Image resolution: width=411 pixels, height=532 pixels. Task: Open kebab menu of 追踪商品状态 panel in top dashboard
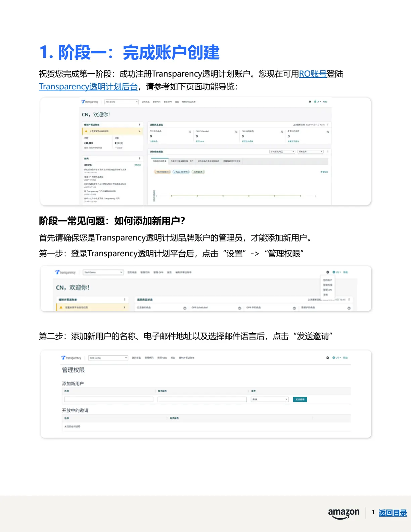[x=328, y=125]
